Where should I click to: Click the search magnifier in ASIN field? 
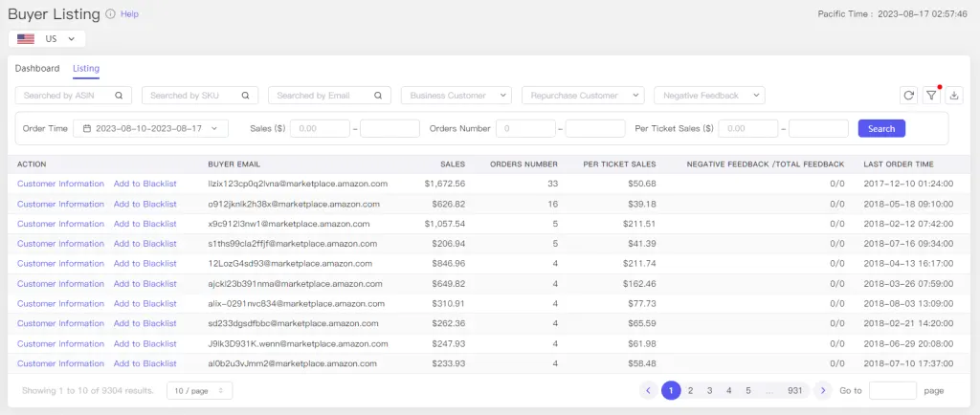coord(120,96)
